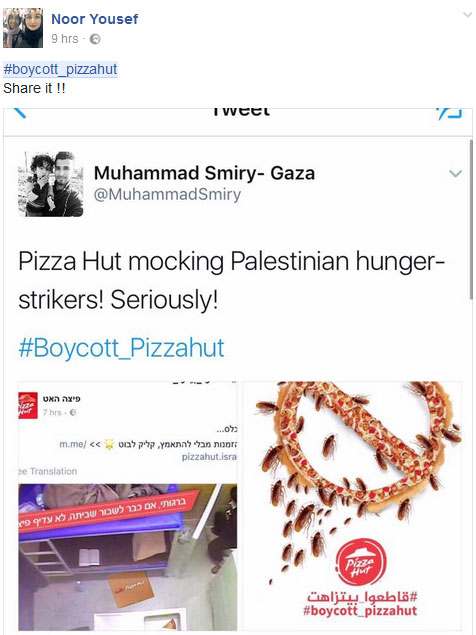The height and width of the screenshot is (635, 476).
Task: Open the #boycott_pizzahut hashtag in post
Action: [60, 69]
